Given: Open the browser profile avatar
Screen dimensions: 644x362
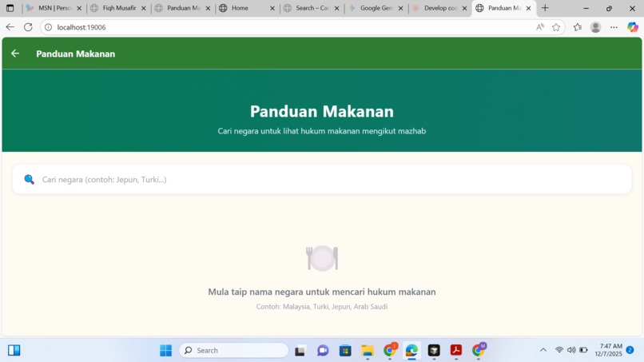Looking at the screenshot, I should tap(595, 27).
